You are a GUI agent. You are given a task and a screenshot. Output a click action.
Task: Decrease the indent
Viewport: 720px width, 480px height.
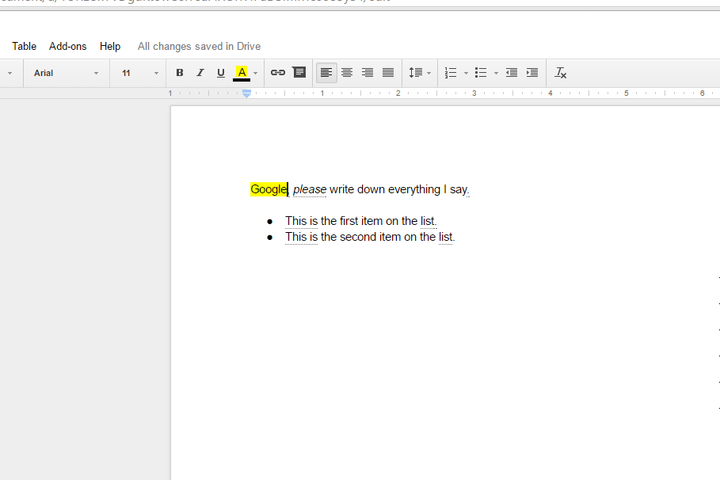(512, 73)
